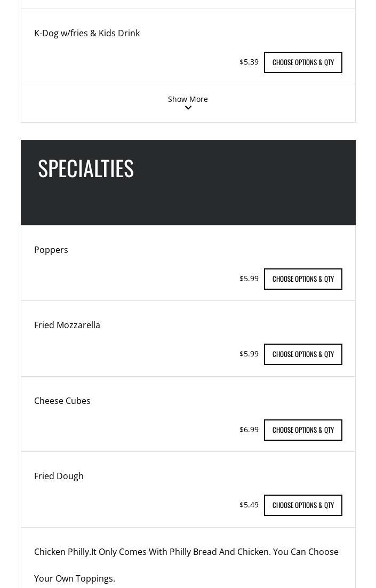The width and height of the screenshot is (376, 588).
Task: Click the Fried Mozzarella item name
Action: pos(67,325)
